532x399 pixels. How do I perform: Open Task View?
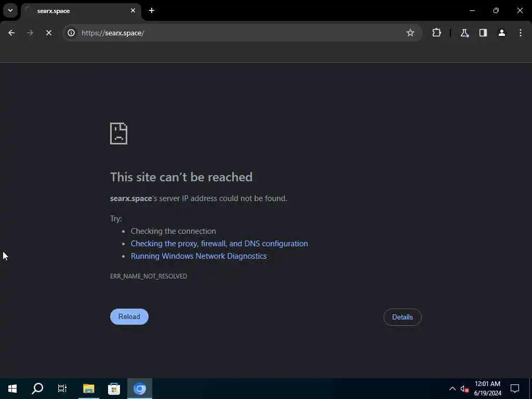62,389
